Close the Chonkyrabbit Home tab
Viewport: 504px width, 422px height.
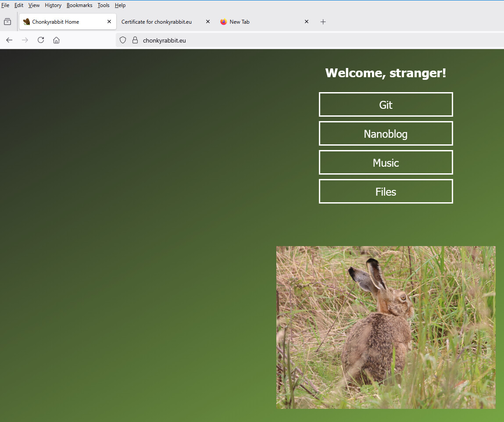pyautogui.click(x=109, y=21)
